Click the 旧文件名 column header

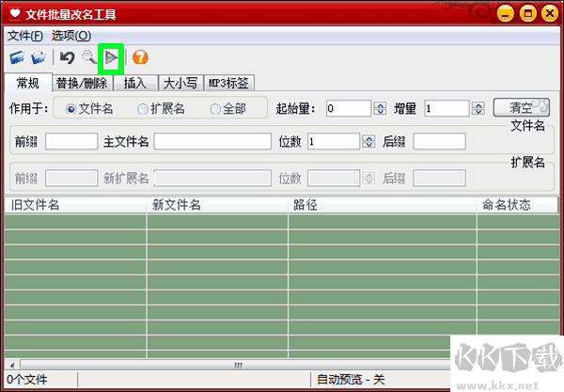click(x=75, y=205)
